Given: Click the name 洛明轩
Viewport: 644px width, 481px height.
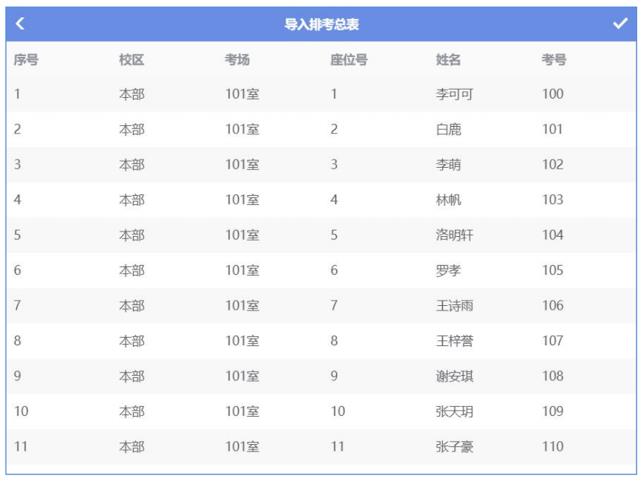Looking at the screenshot, I should (454, 235).
